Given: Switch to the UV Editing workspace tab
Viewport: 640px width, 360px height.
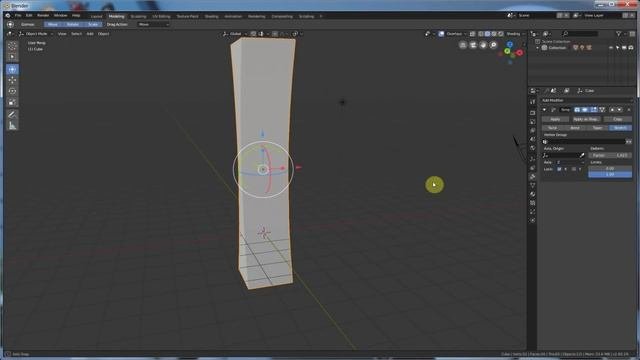Looking at the screenshot, I should pyautogui.click(x=161, y=16).
